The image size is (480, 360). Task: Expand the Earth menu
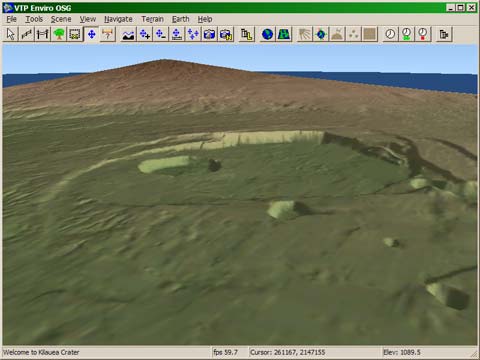tap(181, 19)
